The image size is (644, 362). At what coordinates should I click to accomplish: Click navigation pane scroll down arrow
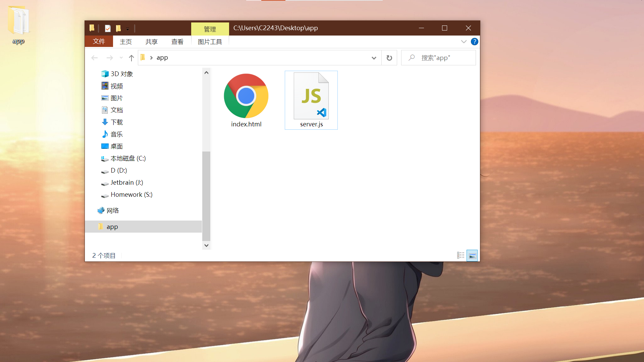pyautogui.click(x=206, y=245)
